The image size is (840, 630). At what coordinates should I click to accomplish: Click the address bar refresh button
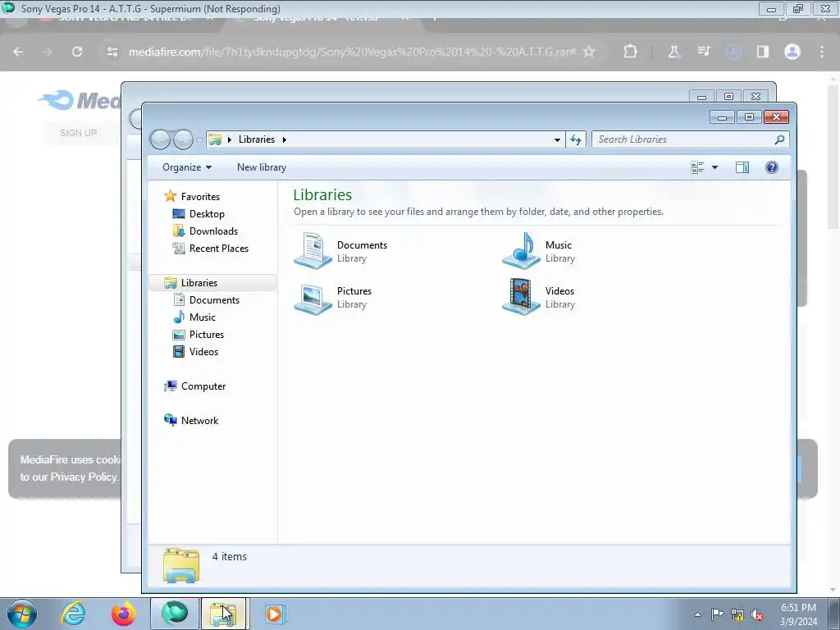[576, 139]
